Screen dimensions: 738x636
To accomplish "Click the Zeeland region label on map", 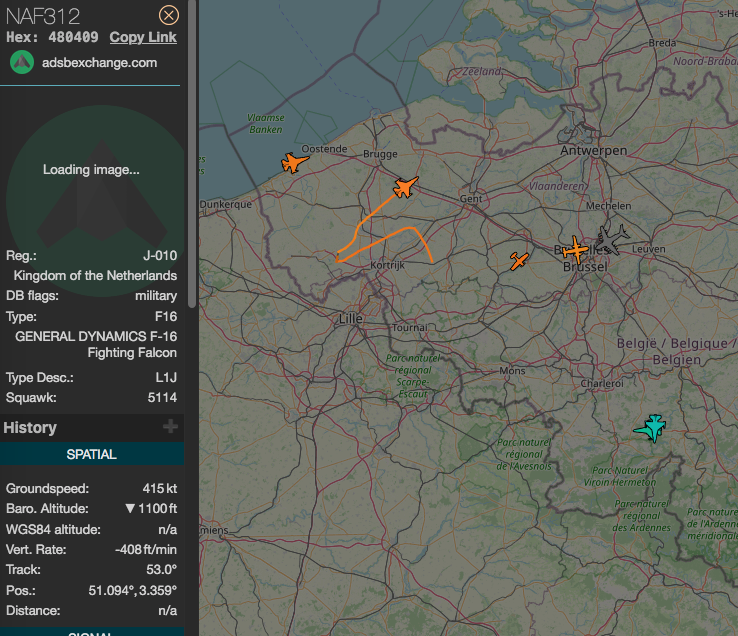I will (481, 72).
